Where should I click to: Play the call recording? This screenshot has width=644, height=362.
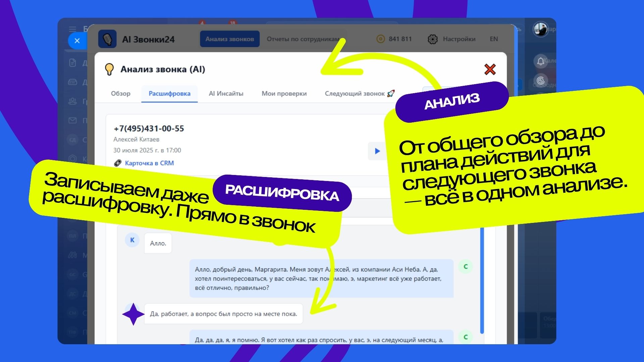[x=377, y=151]
